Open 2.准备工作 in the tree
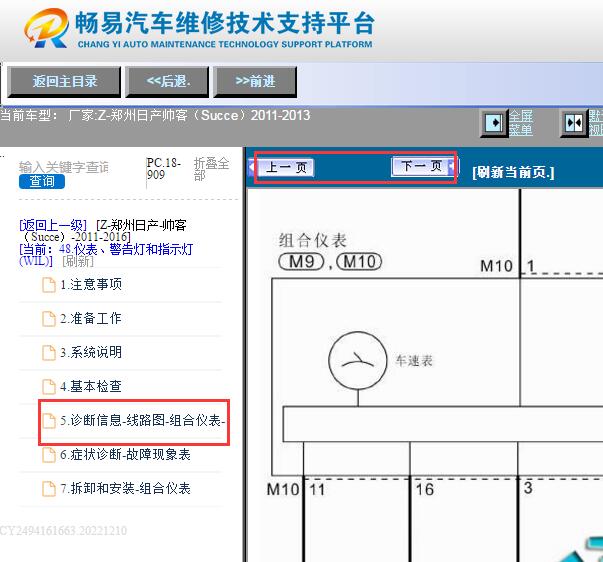Screen dimensions: 603x562 click(91, 318)
